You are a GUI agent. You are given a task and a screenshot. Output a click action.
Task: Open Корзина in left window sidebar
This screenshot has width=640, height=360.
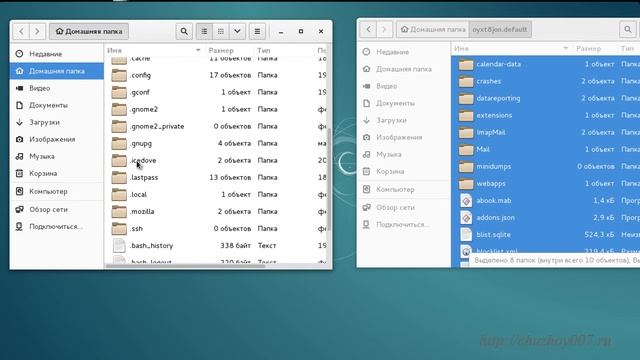coord(57,173)
